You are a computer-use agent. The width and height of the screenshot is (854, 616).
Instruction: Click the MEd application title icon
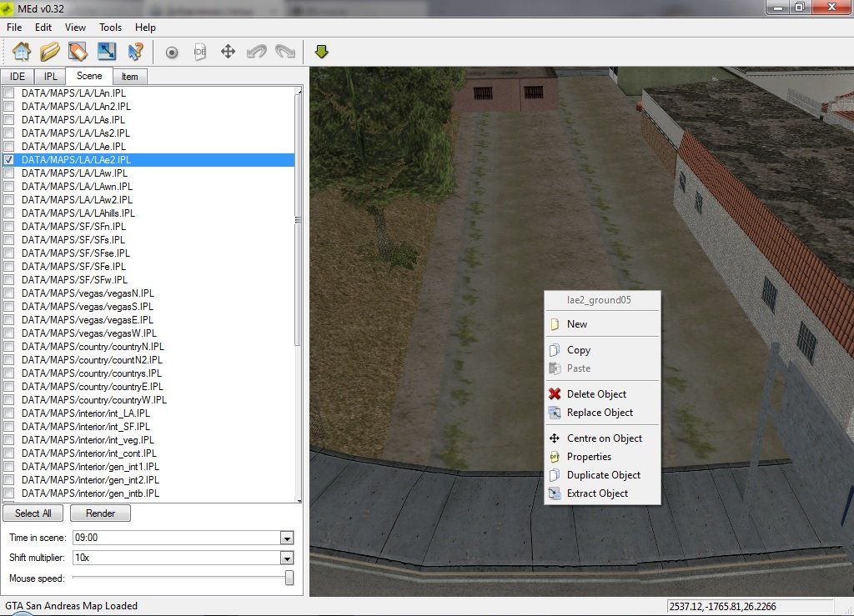pos(7,8)
